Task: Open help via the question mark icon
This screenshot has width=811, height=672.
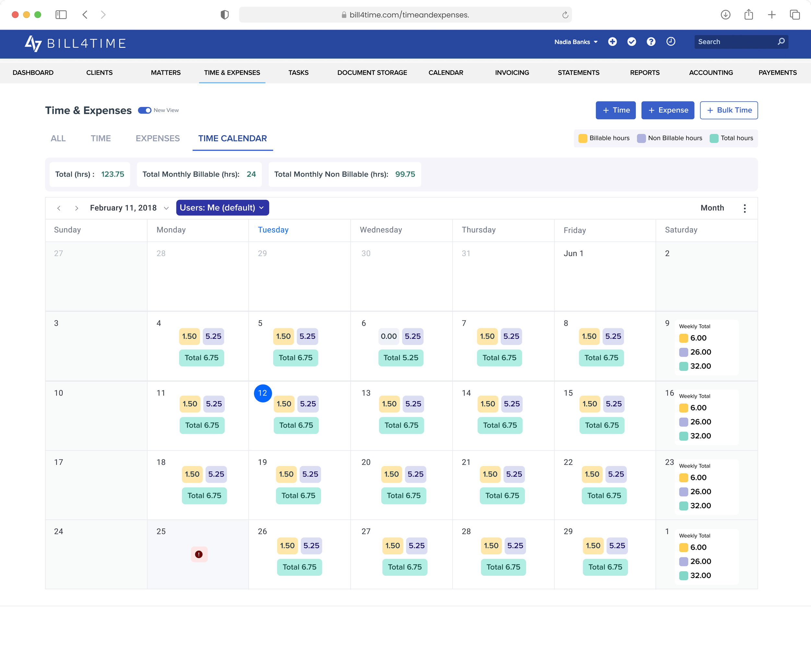Action: click(651, 41)
